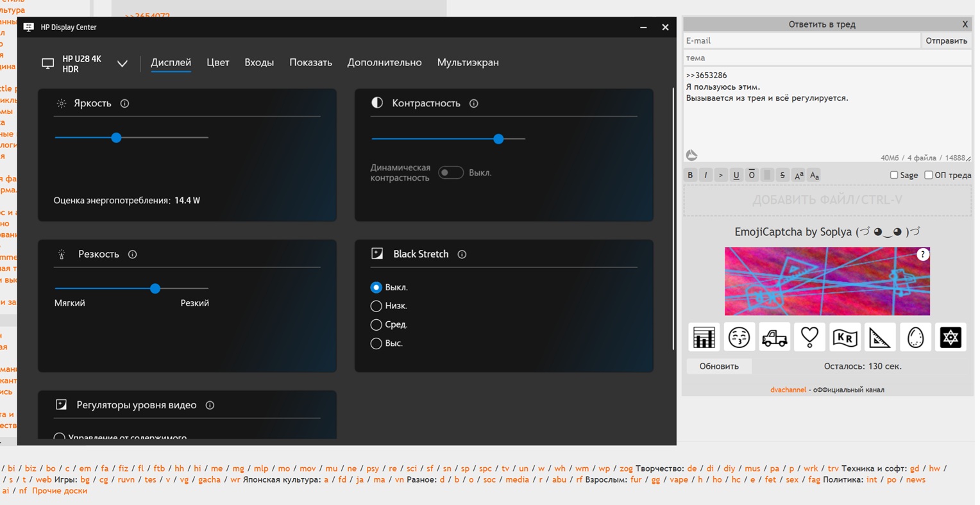Open the dvachannel link
The image size is (980, 505).
tap(788, 390)
